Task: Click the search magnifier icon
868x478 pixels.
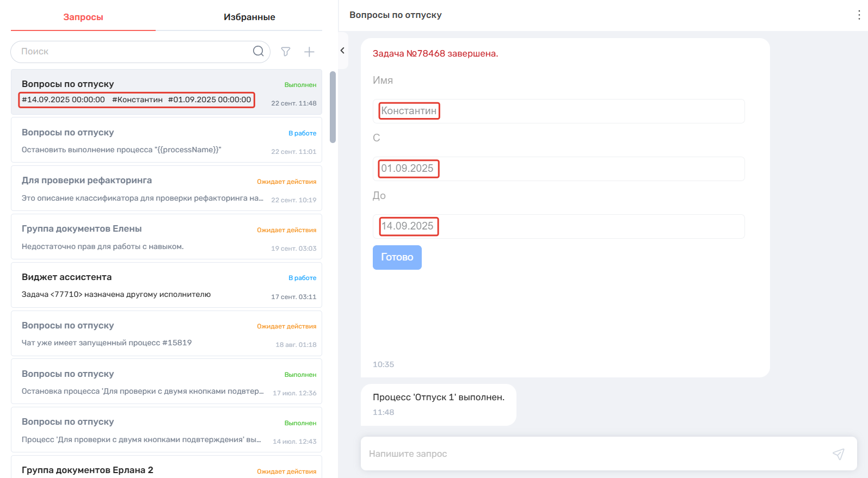Action: (258, 51)
